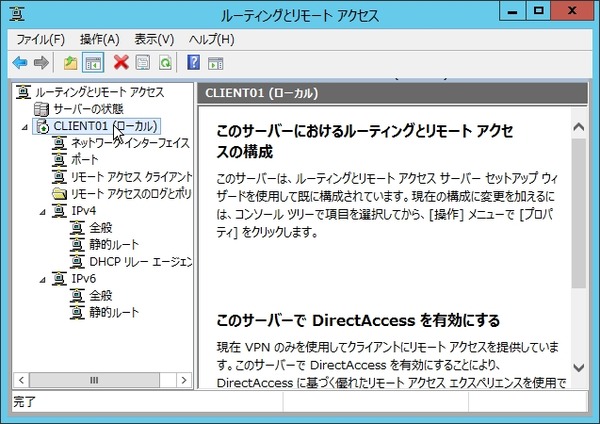The height and width of the screenshot is (424, 600).
Task: Select ネットワーク インターフェイス label in tree
Action: pos(130,143)
